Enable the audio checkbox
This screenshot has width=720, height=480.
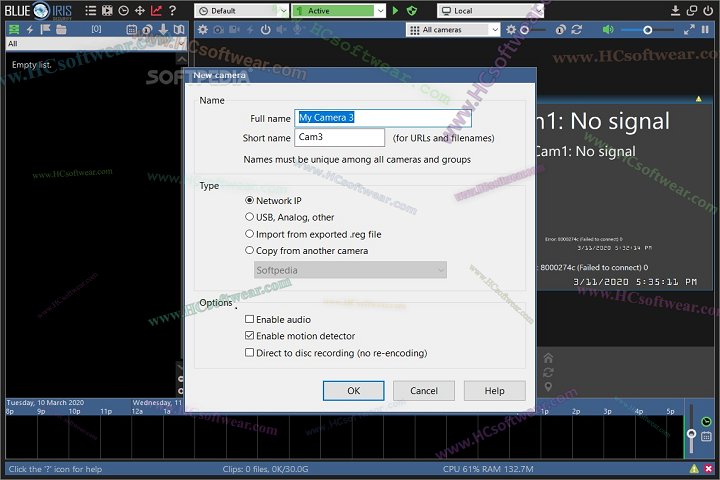250,320
